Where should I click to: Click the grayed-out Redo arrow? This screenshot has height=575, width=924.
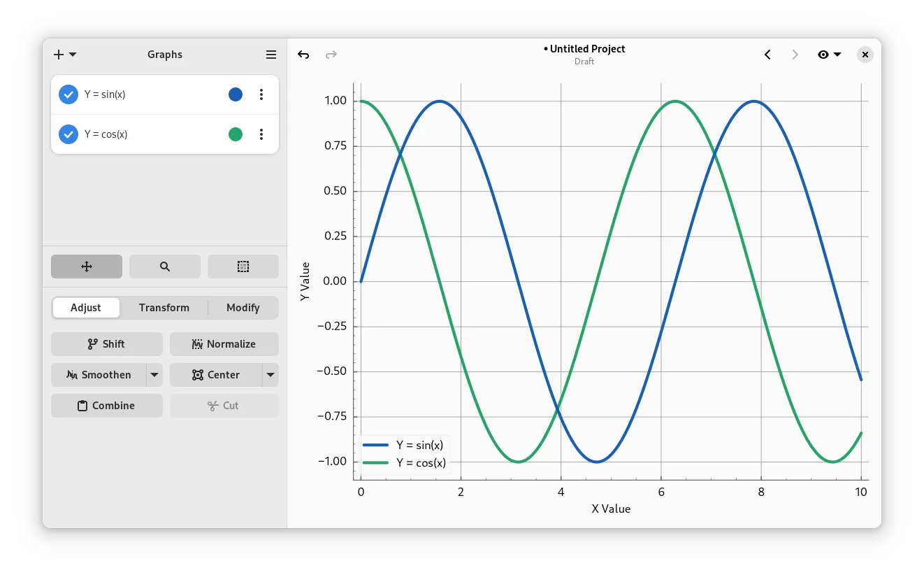click(331, 55)
